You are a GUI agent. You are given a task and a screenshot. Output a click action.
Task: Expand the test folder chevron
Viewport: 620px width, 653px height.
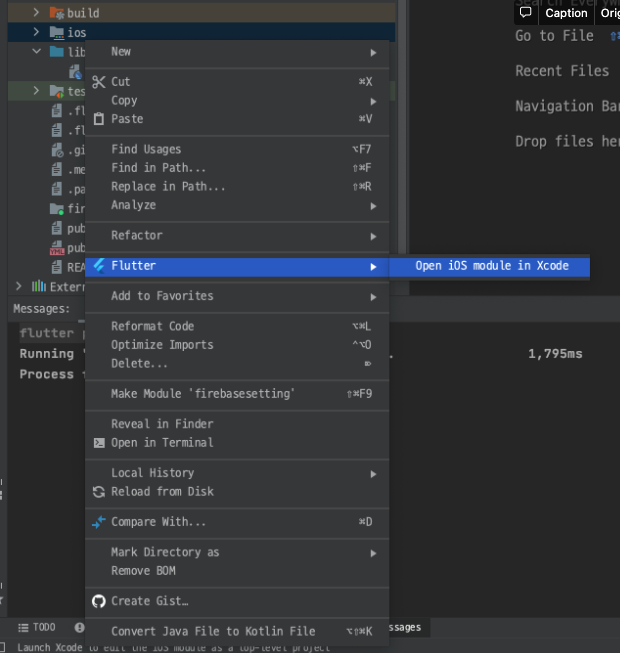point(36,90)
